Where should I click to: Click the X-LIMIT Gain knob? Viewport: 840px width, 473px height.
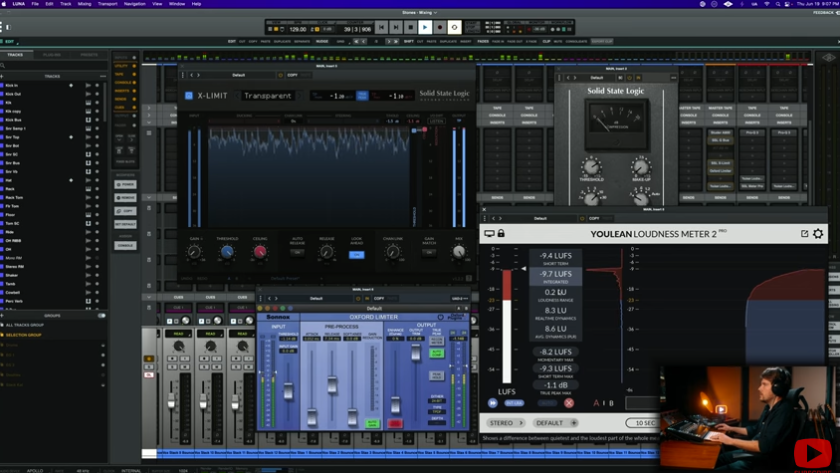pos(194,252)
